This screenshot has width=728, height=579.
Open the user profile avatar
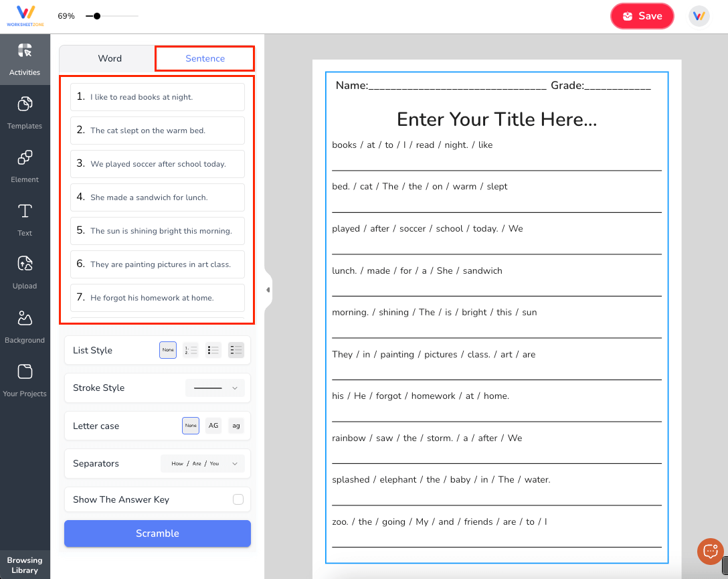699,16
